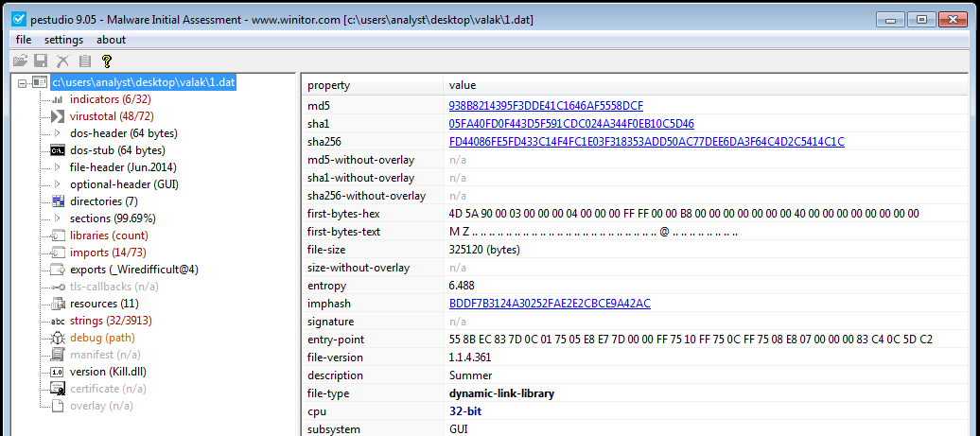Image resolution: width=980 pixels, height=436 pixels.
Task: Click the yellow help question mark icon
Action: coord(107,61)
